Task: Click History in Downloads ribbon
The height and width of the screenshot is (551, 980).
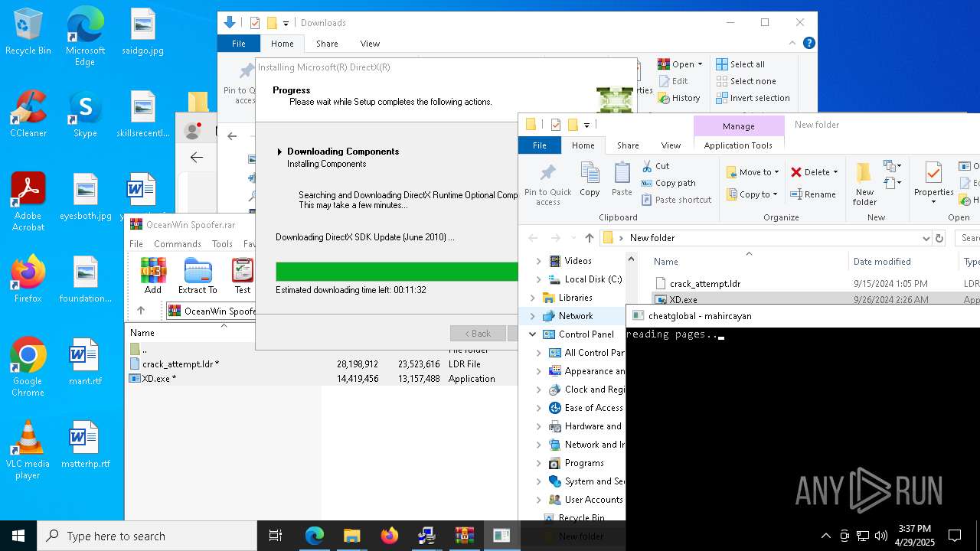Action: tap(678, 98)
